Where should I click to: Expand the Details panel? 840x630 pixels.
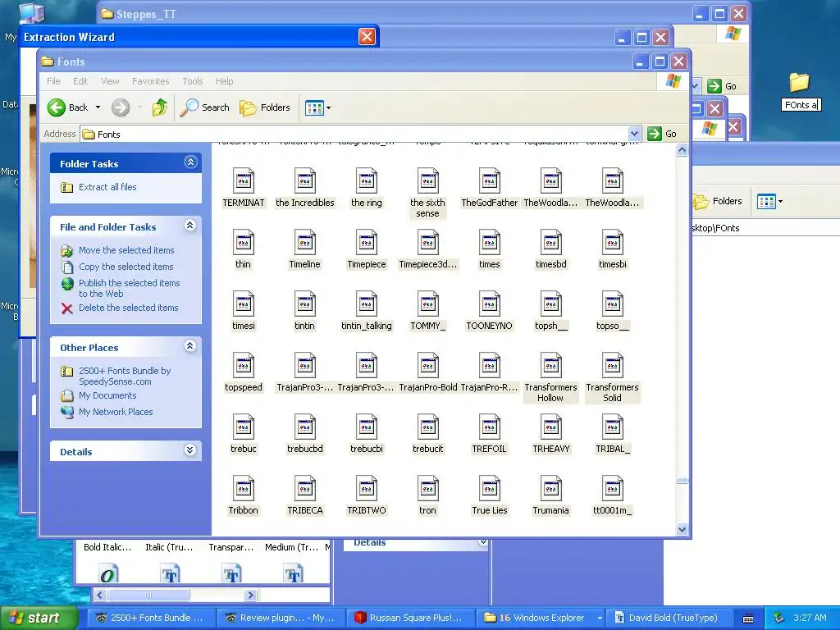coord(190,450)
